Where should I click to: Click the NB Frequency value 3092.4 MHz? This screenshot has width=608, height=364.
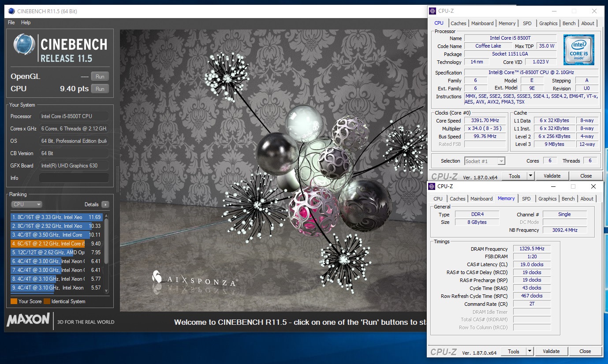[x=564, y=230]
